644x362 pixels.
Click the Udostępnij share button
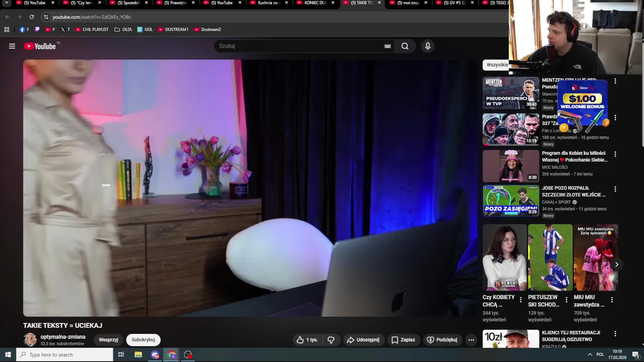click(363, 340)
